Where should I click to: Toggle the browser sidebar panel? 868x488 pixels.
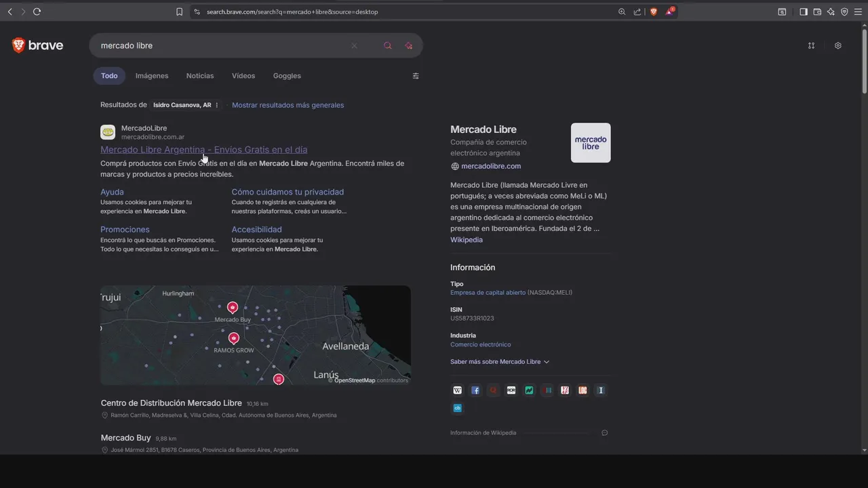[804, 12]
